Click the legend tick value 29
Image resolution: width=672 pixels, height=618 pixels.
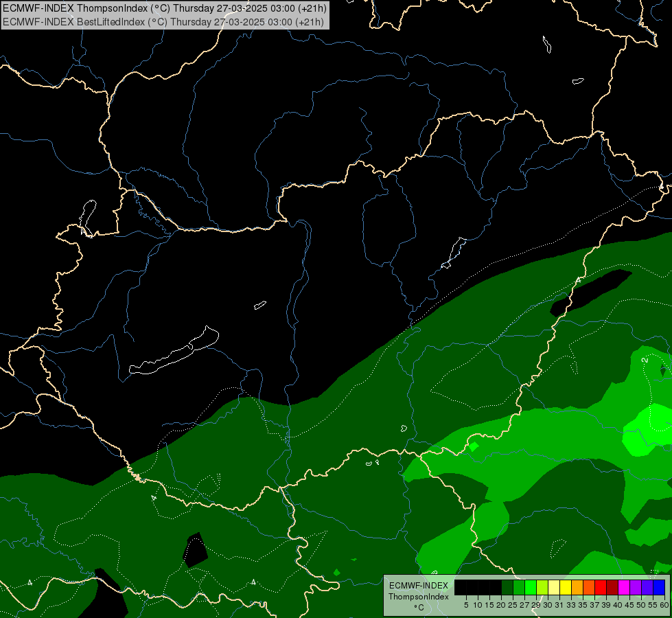coord(536,605)
